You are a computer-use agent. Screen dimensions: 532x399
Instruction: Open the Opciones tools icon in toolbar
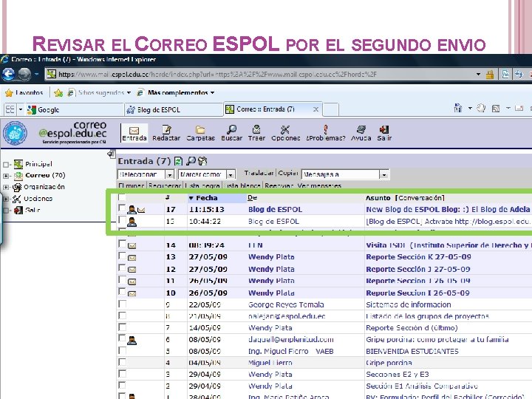click(285, 133)
